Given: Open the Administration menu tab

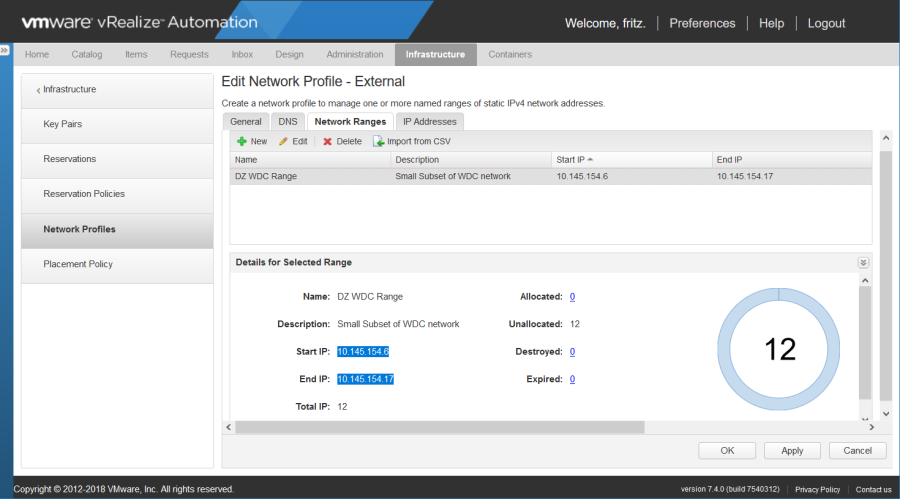Looking at the screenshot, I should [x=355, y=54].
